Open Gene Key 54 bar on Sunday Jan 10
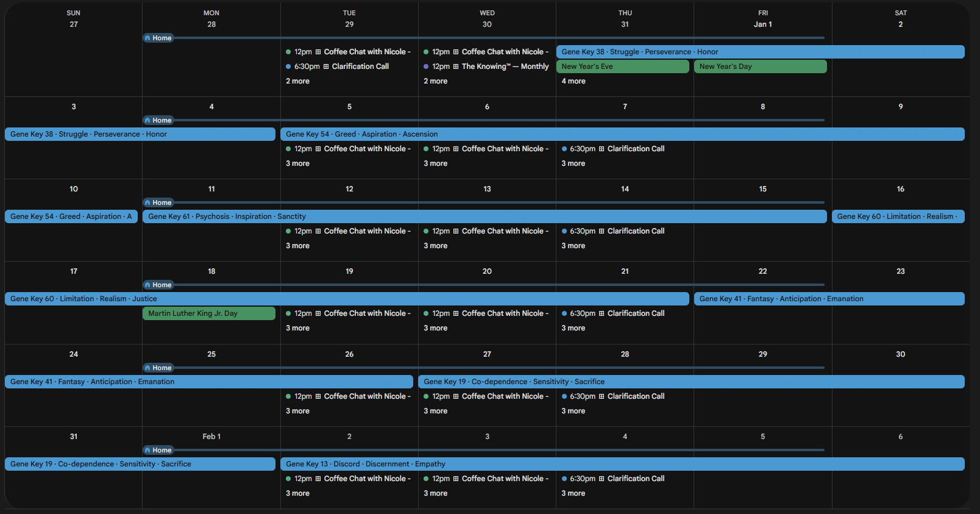Image resolution: width=980 pixels, height=514 pixels. 71,216
